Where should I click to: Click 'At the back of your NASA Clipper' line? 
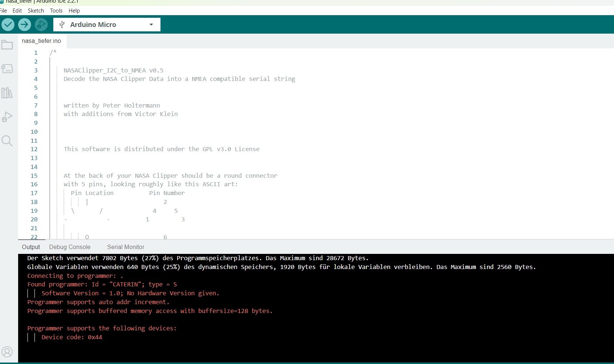pos(171,176)
